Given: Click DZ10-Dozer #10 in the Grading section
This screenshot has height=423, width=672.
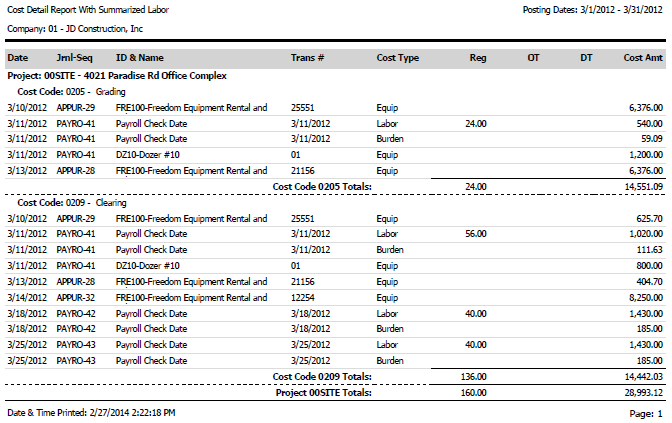Looking at the screenshot, I should click(147, 155).
